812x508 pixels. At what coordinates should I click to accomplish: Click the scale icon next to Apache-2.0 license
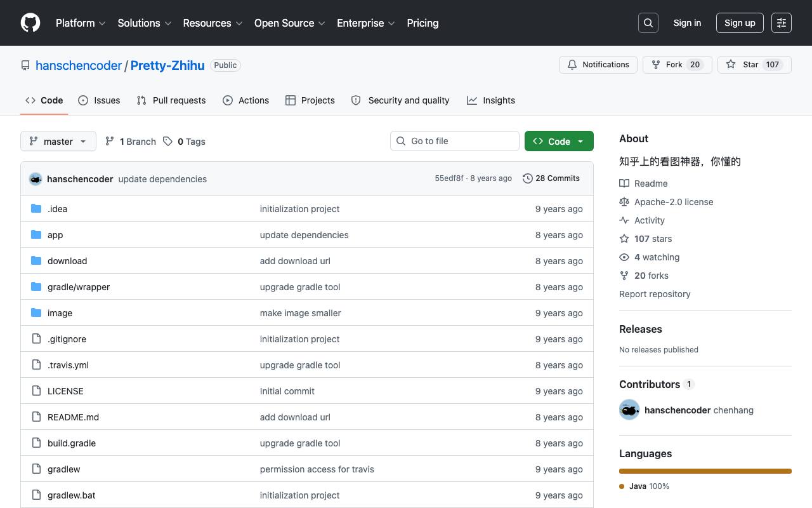tap(624, 202)
